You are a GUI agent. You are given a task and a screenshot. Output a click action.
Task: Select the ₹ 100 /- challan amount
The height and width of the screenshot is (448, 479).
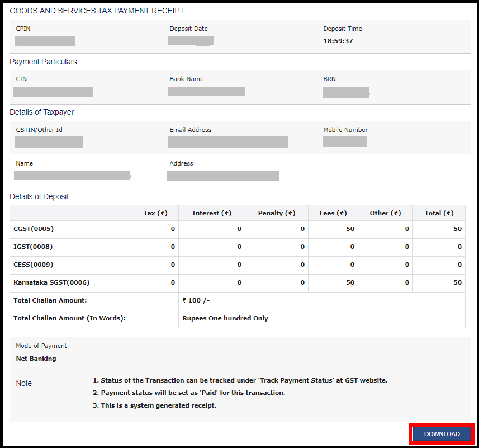(196, 300)
